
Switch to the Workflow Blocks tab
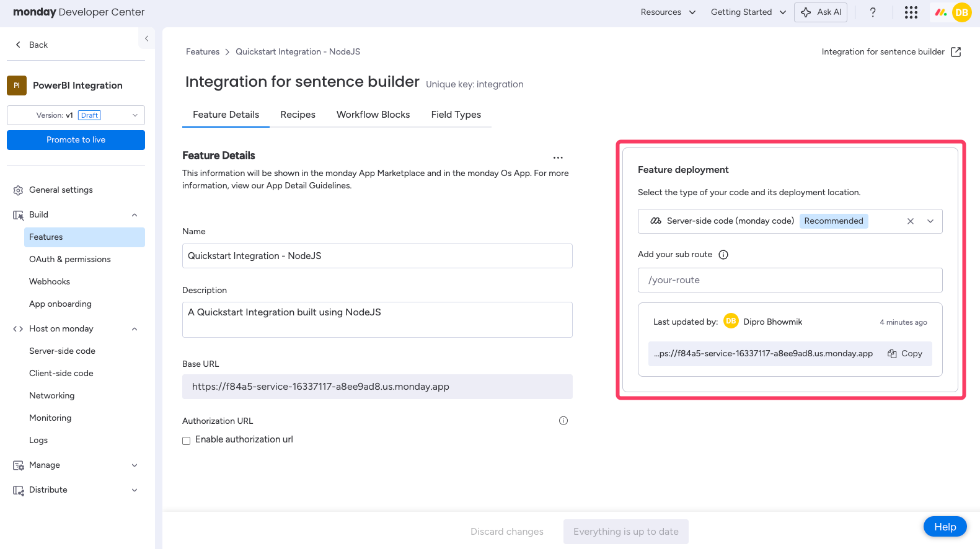[x=373, y=115]
